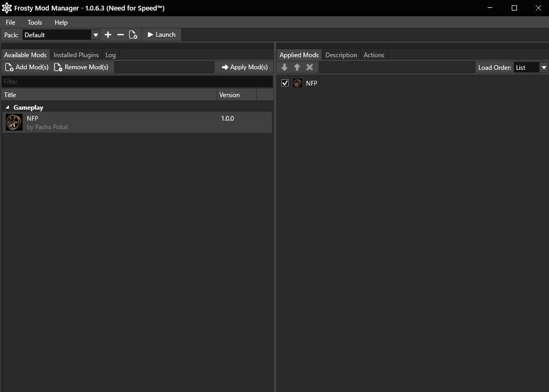The width and height of the screenshot is (549, 392).
Task: Move applied mod down with arrow icon
Action: [x=284, y=67]
